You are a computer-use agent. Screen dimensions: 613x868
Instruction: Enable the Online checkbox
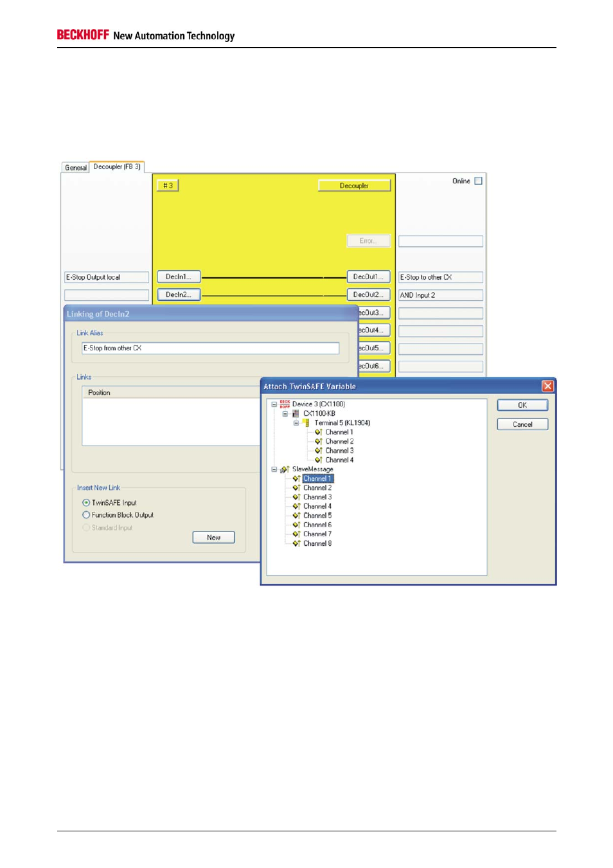point(478,181)
